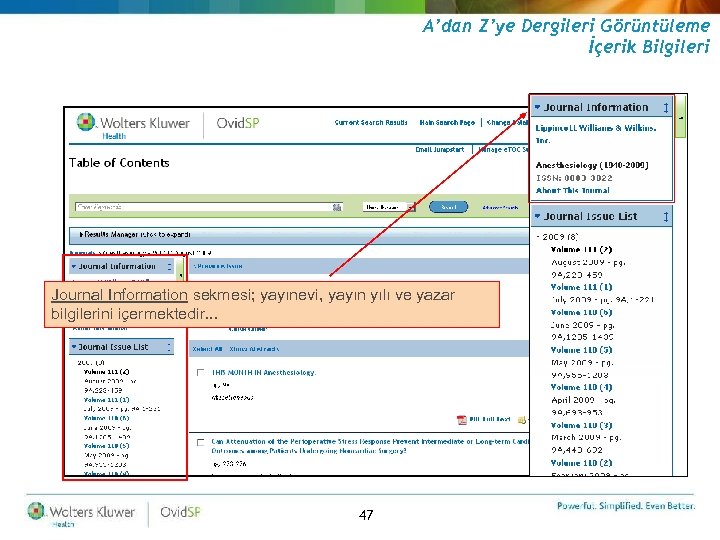Collapse small Journal Issue List panel via triangle

click(73, 347)
